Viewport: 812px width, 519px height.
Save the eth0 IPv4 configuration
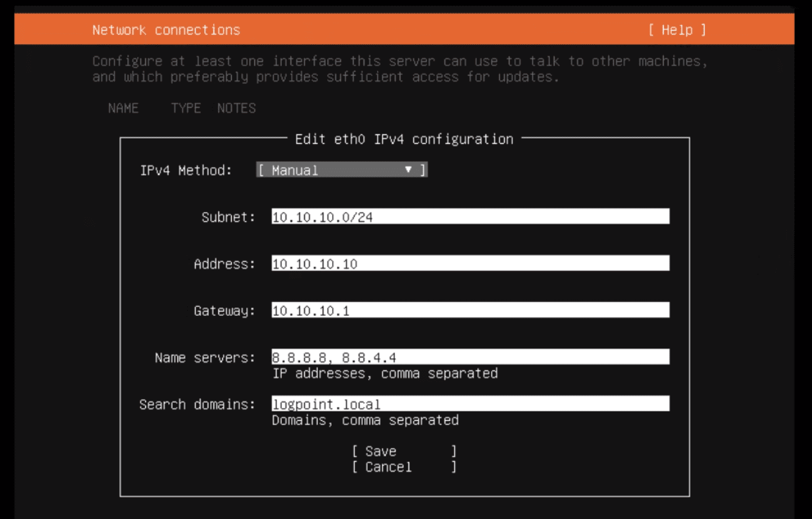(x=403, y=451)
